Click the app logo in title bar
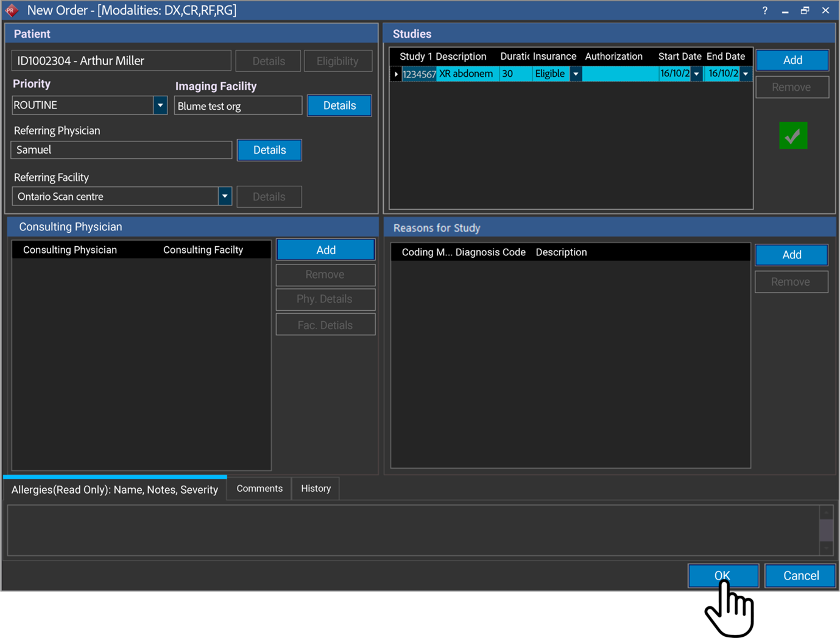The image size is (840, 638). 12,10
